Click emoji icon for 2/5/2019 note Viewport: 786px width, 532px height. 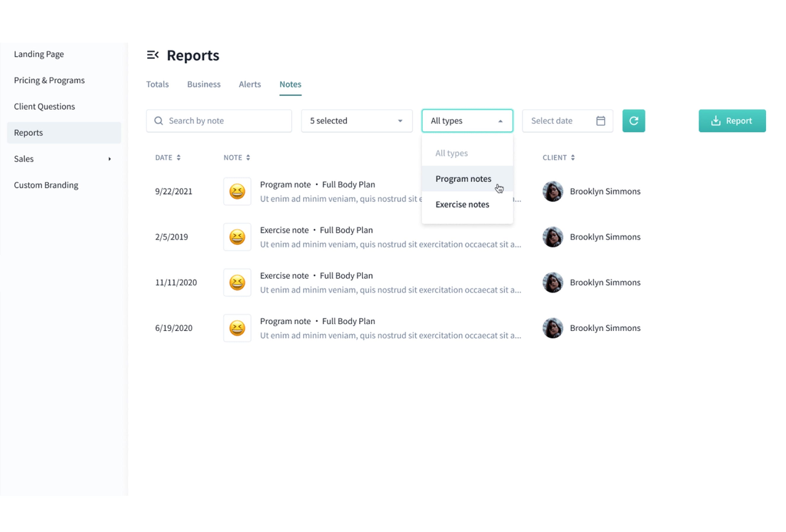[x=237, y=237]
